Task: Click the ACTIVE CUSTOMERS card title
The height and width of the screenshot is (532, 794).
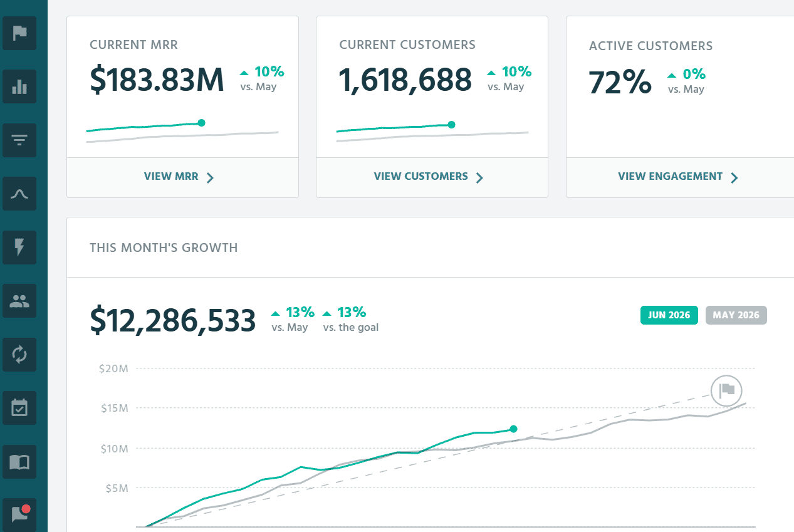Action: pyautogui.click(x=650, y=46)
